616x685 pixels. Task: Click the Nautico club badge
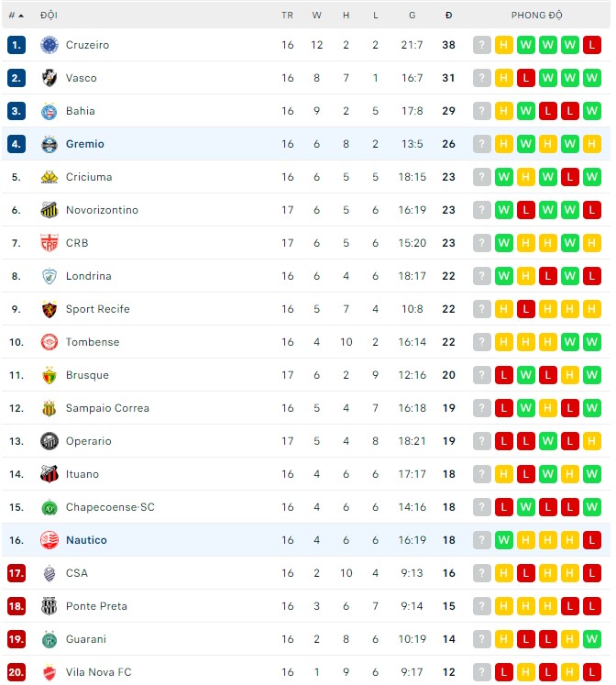[49, 540]
